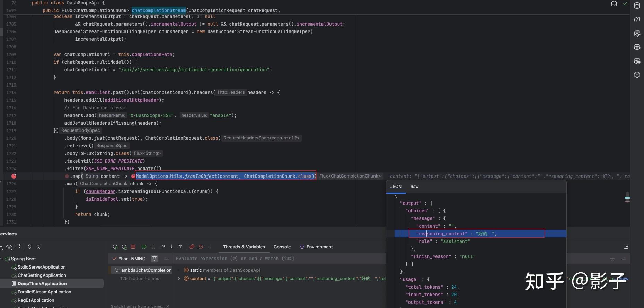The image size is (644, 308).
Task: Click the additionalHttpHeader field reference
Action: coord(132,100)
